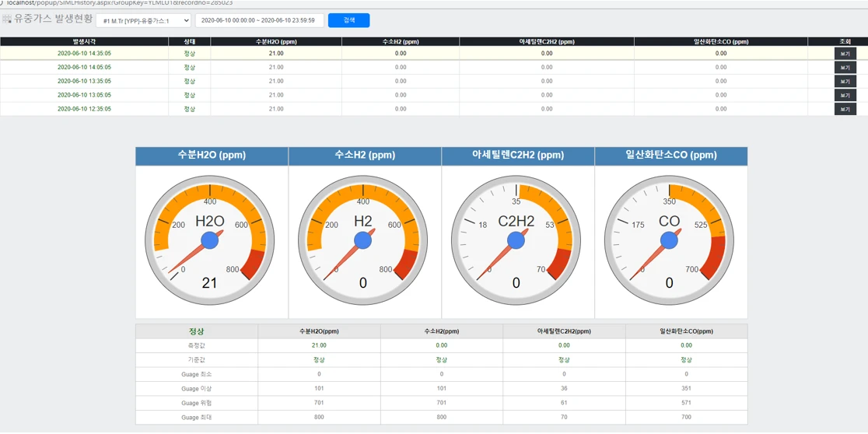868x434 pixels.
Task: Click the Guage 위험 row label
Action: point(197,403)
